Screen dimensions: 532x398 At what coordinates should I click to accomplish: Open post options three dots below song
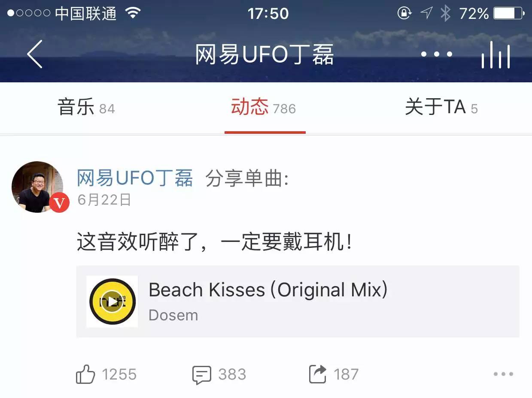[x=503, y=374]
